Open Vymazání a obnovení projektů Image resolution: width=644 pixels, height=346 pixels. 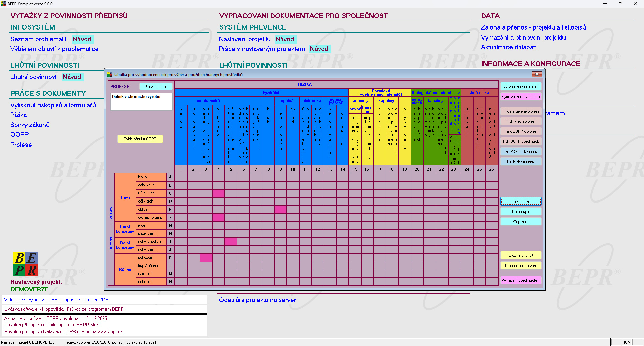click(x=523, y=37)
